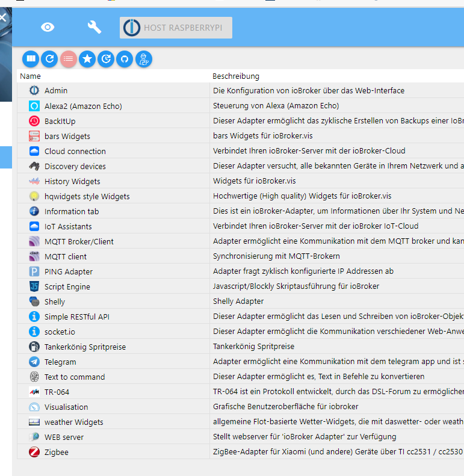Screen dimensions: 464x476
Task: Click the Discovery devices binoculars icon
Action: click(x=34, y=166)
